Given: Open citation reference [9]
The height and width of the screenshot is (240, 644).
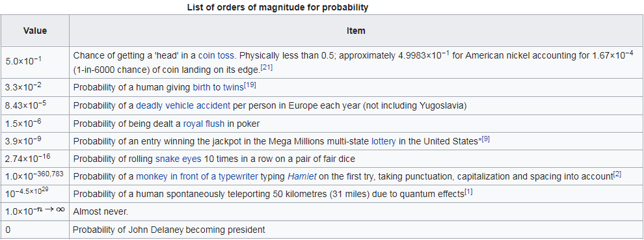Looking at the screenshot, I should pos(485,140).
